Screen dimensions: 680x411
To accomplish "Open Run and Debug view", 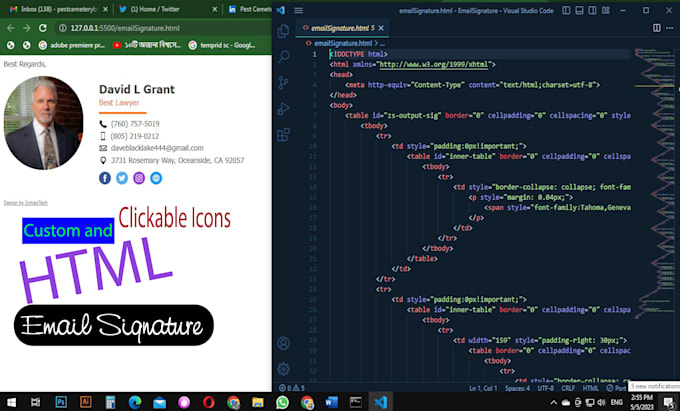I will coord(284,109).
